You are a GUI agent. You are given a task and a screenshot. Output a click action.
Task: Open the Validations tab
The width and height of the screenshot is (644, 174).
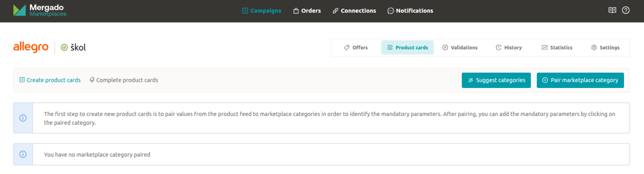[x=460, y=48]
